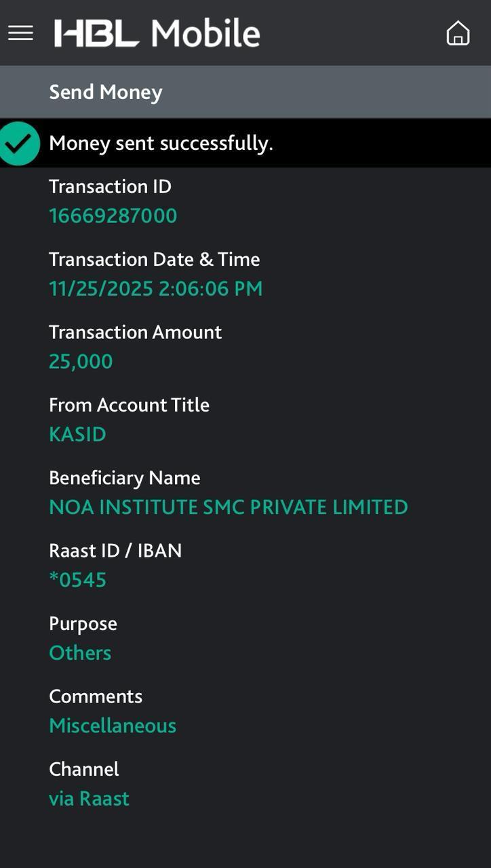This screenshot has height=868, width=491.
Task: Tap the HBL Mobile logo
Action: coord(157,33)
